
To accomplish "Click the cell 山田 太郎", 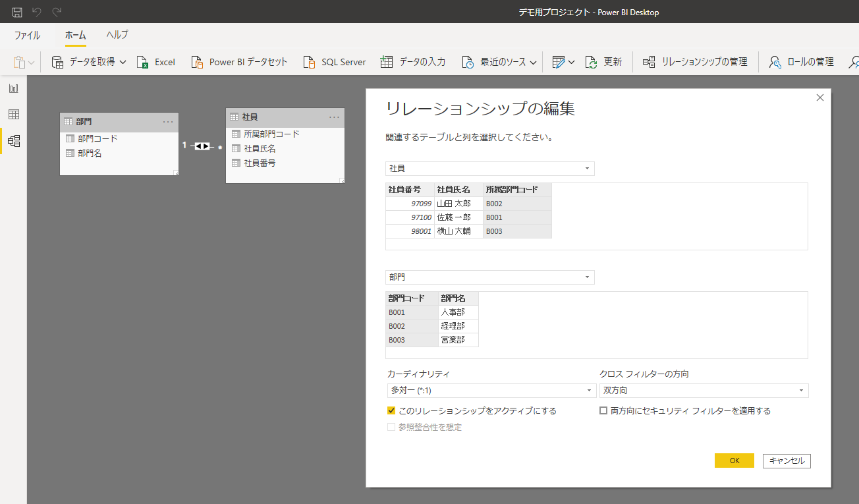I will [x=458, y=204].
